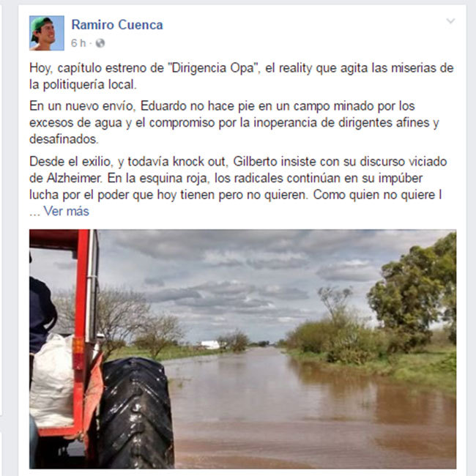The image size is (476, 476).
Task: Click the globe public audience icon
Action: [x=100, y=43]
